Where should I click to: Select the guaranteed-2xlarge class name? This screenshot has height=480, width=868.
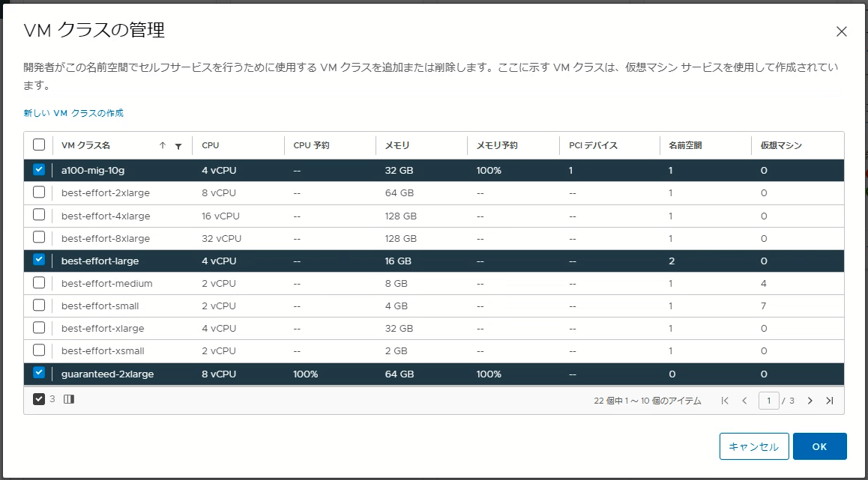[107, 374]
